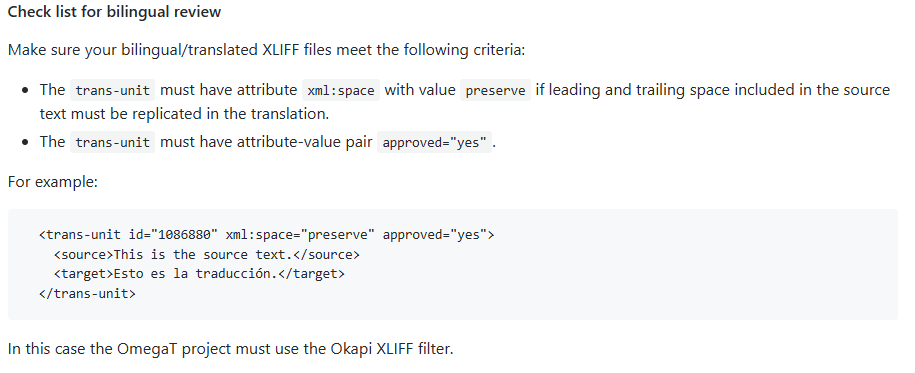
Task: Click the opening <trans-unit tag in the code block
Action: coord(81,235)
